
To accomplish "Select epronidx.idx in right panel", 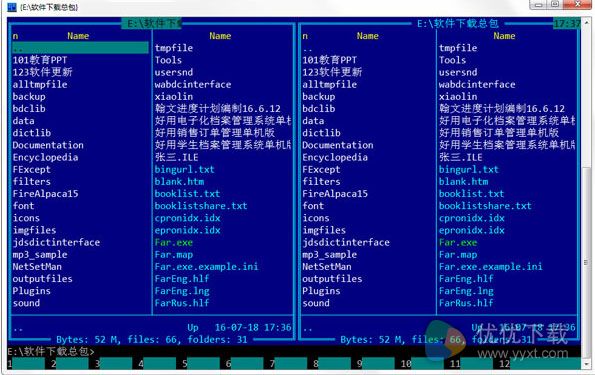I will tap(472, 230).
